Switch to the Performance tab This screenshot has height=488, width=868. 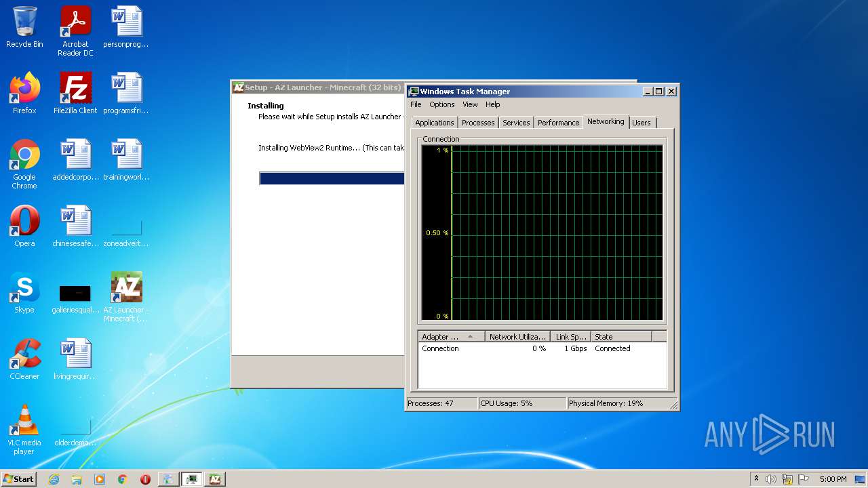point(559,123)
